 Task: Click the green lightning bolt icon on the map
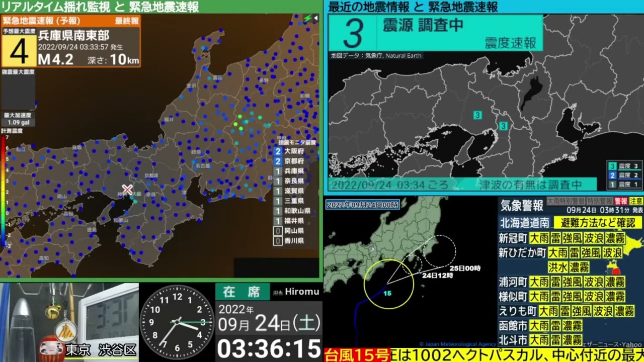click(307, 19)
